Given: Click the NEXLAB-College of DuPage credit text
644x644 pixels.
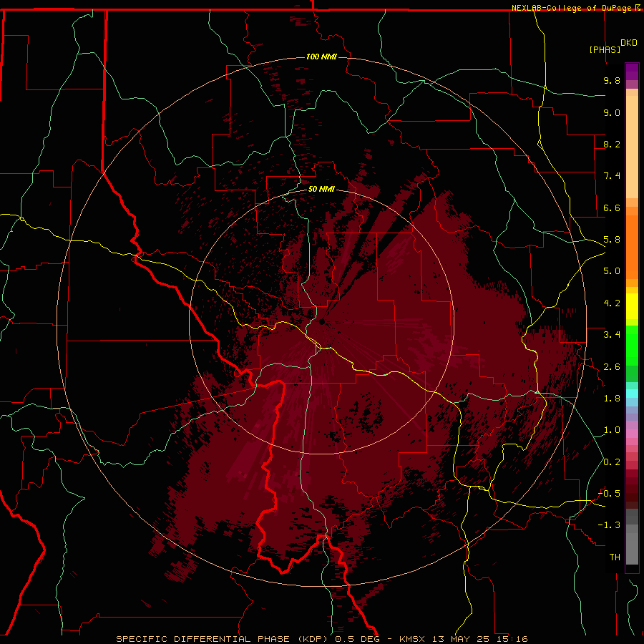Looking at the screenshot, I should (572, 8).
